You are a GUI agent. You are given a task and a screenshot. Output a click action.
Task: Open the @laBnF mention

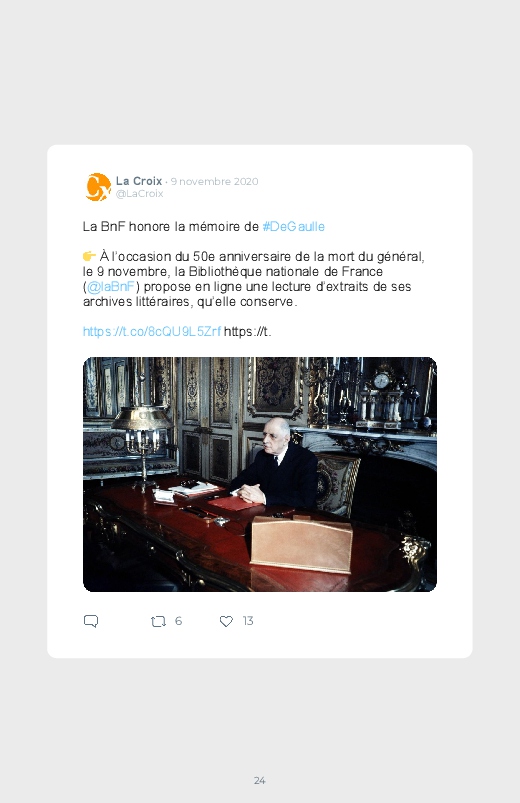pyautogui.click(x=111, y=286)
